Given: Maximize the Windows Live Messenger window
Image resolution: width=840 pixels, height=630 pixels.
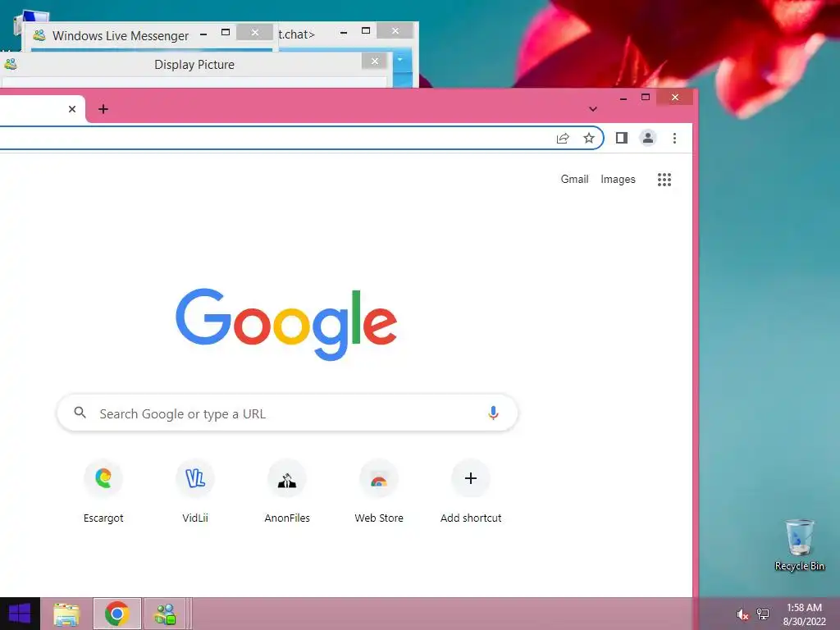Looking at the screenshot, I should 226,33.
